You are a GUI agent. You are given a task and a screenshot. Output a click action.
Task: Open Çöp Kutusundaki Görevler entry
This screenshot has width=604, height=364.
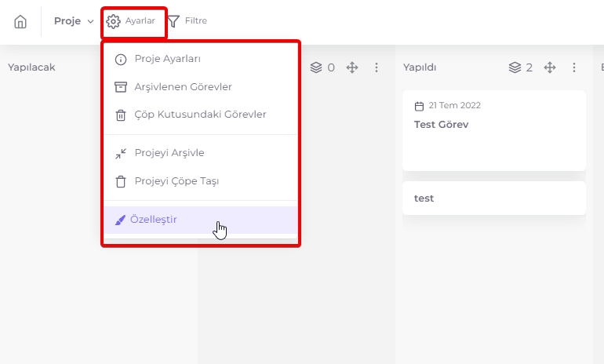pyautogui.click(x=200, y=115)
